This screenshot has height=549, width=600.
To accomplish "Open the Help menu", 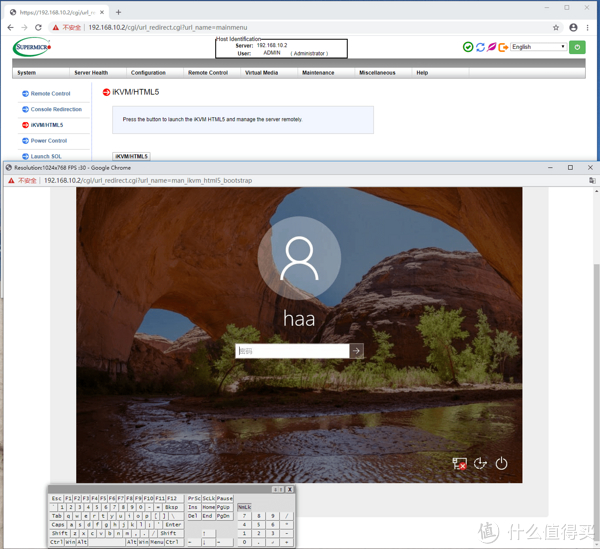I will 422,73.
